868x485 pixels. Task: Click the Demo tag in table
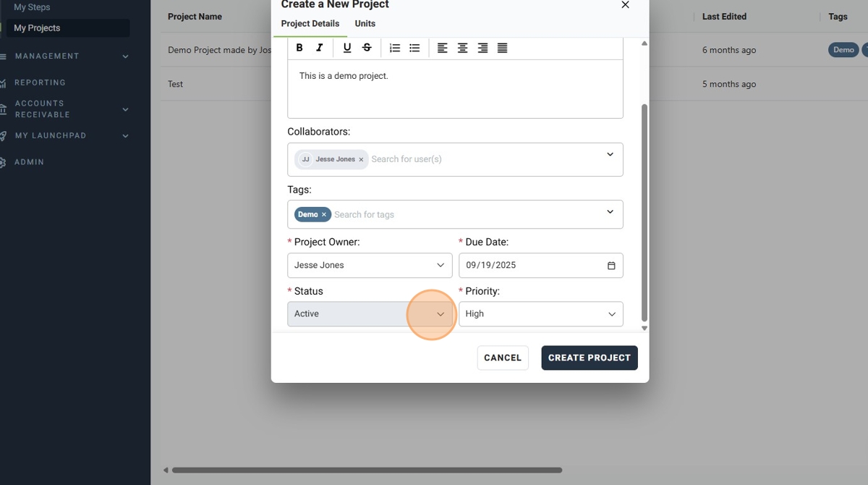pyautogui.click(x=843, y=50)
